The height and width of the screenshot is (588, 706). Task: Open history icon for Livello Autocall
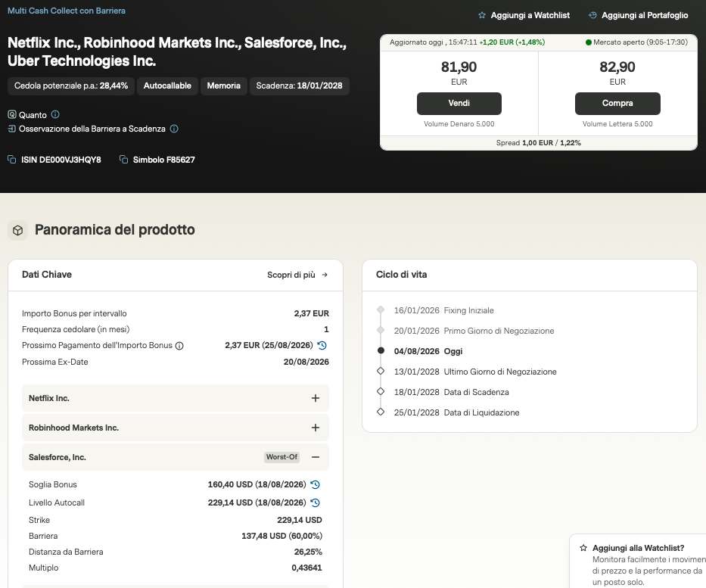[x=316, y=502]
